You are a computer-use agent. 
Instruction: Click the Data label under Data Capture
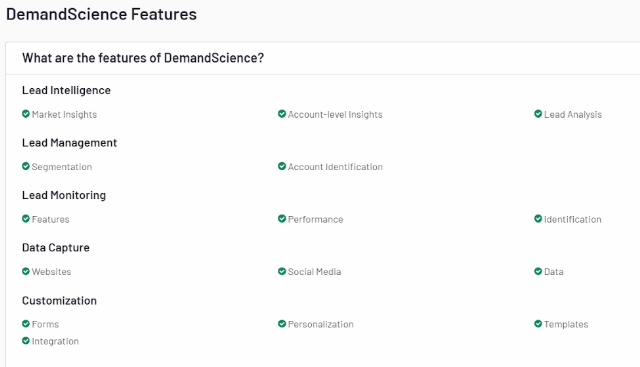tap(554, 272)
